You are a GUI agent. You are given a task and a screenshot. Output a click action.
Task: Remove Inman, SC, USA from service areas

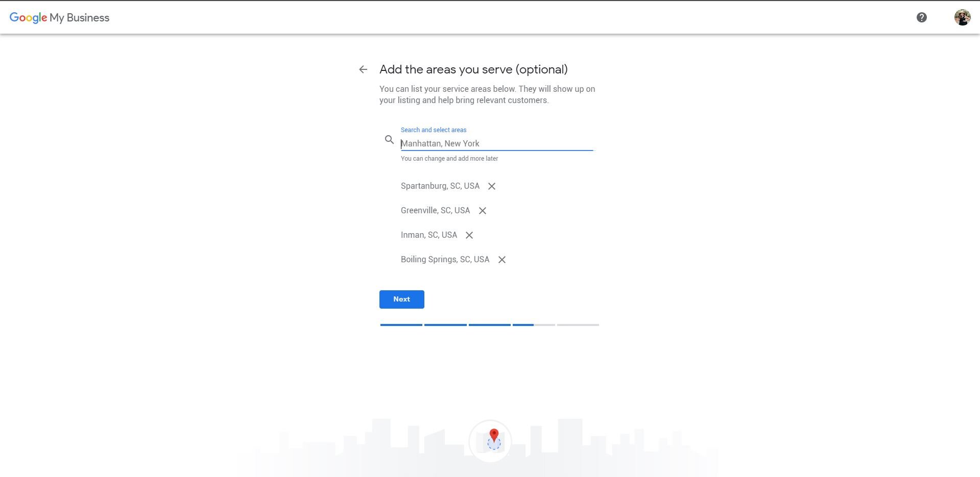469,235
